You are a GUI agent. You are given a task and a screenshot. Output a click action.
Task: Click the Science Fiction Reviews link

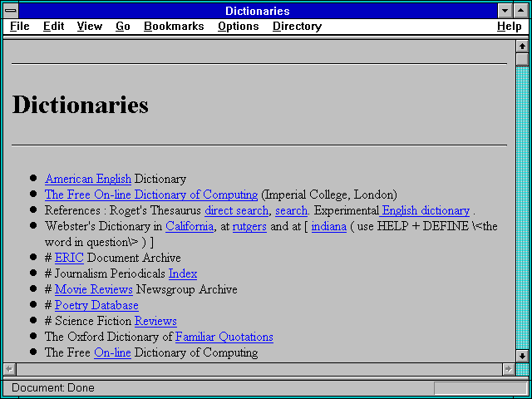[x=155, y=321]
